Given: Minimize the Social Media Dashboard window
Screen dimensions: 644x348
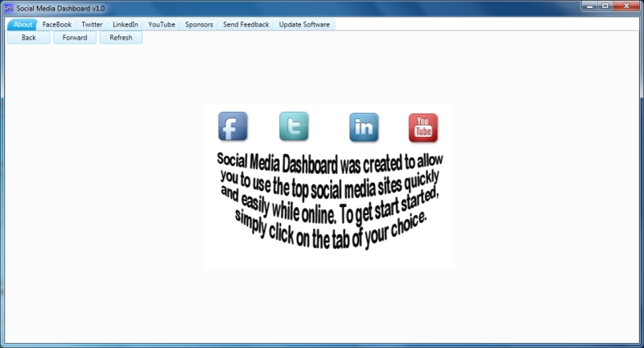Looking at the screenshot, I should click(590, 6).
